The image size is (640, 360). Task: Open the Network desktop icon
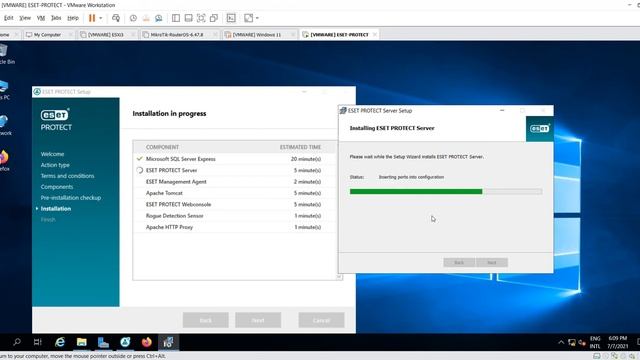tap(5, 125)
